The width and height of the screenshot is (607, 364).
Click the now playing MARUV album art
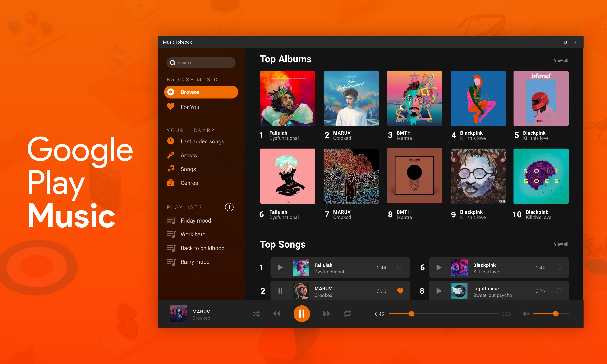click(179, 314)
